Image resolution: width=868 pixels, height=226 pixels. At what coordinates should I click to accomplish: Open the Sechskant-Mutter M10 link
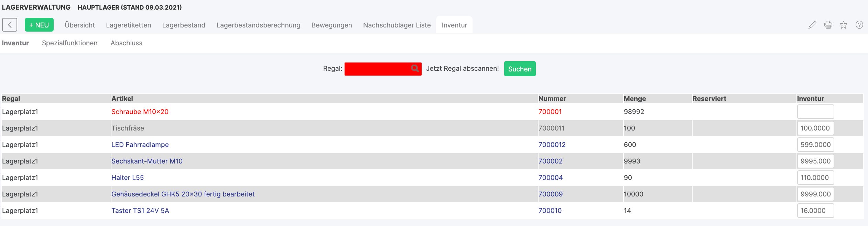click(147, 161)
